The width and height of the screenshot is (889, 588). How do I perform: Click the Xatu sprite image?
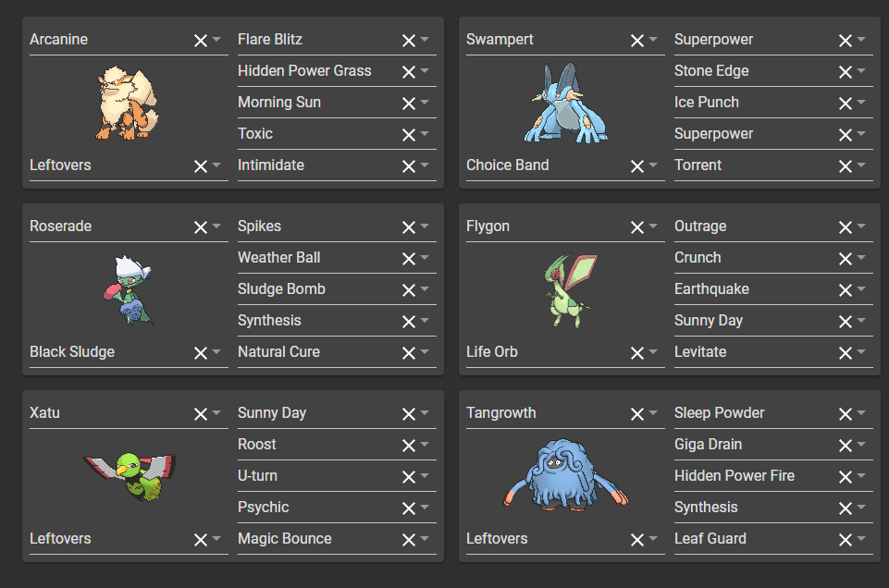[130, 476]
